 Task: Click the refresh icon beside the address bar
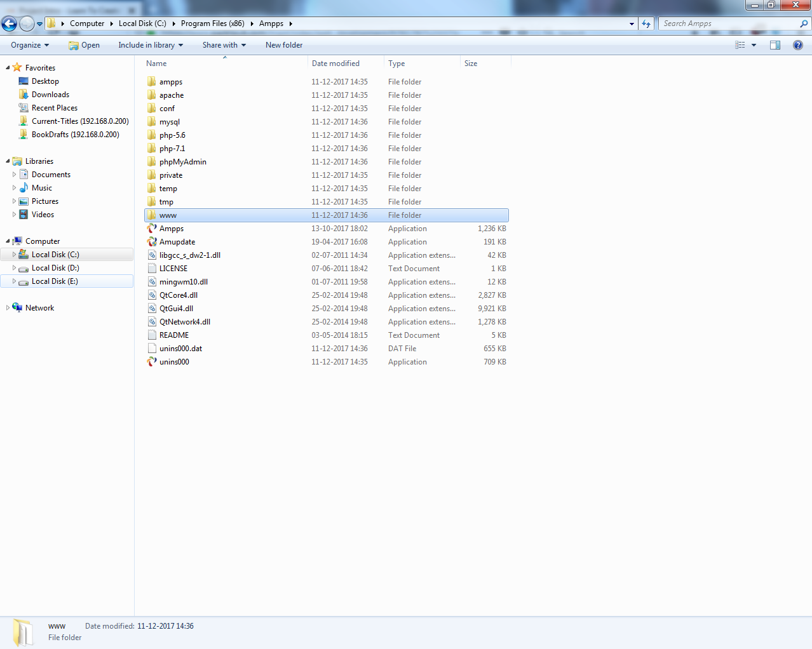pos(646,23)
